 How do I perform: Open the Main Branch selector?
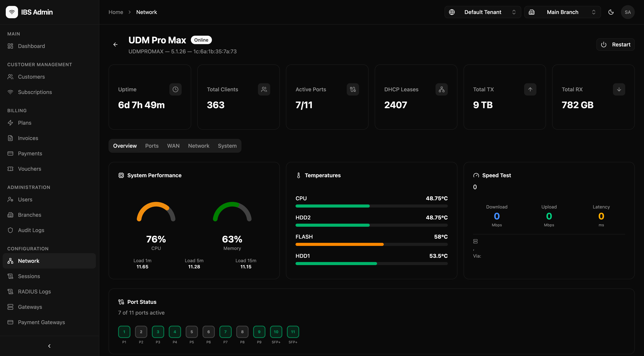562,12
